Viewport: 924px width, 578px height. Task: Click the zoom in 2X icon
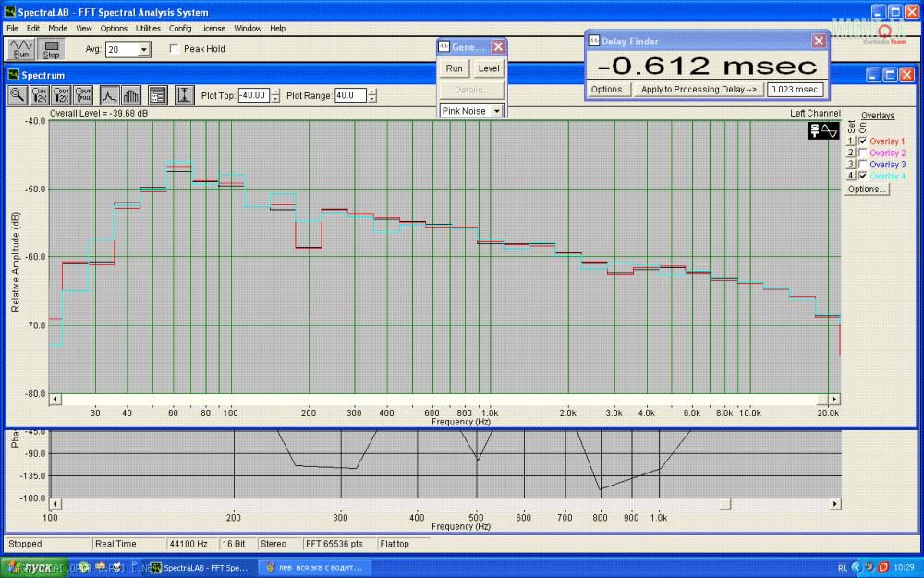[x=40, y=95]
